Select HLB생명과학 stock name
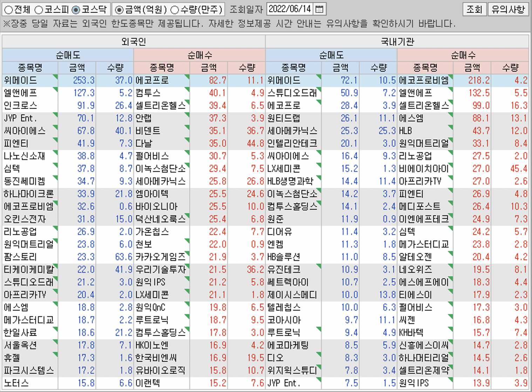The width and height of the screenshot is (532, 392). 290,181
